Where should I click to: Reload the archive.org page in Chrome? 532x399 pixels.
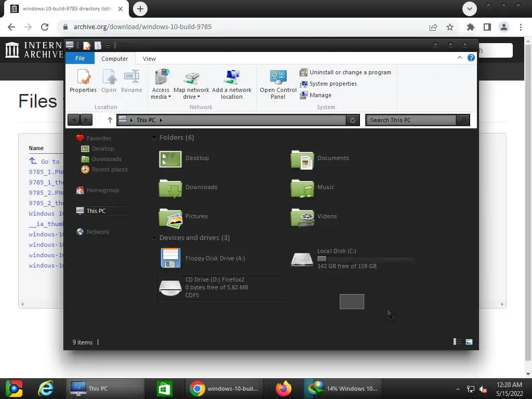click(45, 27)
